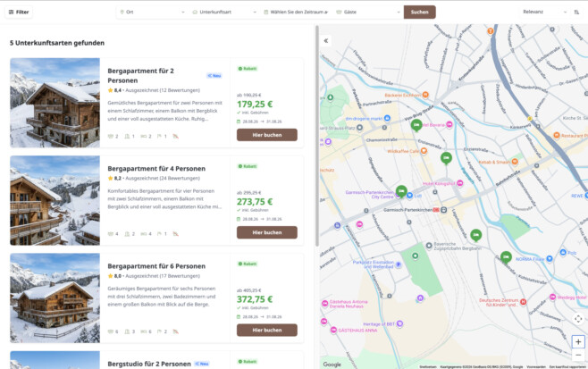This screenshot has height=369, width=588.
Task: Click the listings panel vertical scrollbar
Action: tap(317, 136)
